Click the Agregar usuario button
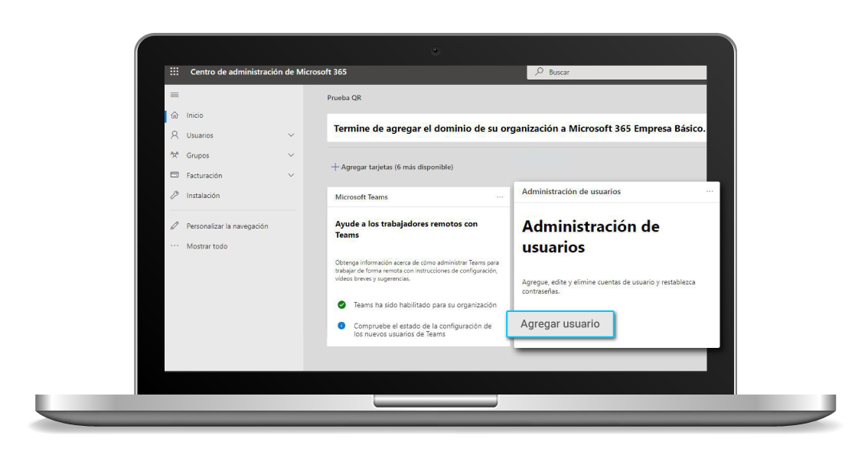Screen dimensions: 868x458 (x=560, y=324)
